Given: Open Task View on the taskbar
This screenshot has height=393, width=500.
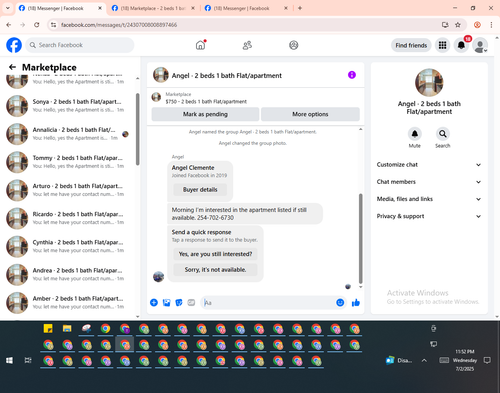Looking at the screenshot, I should [28, 360].
